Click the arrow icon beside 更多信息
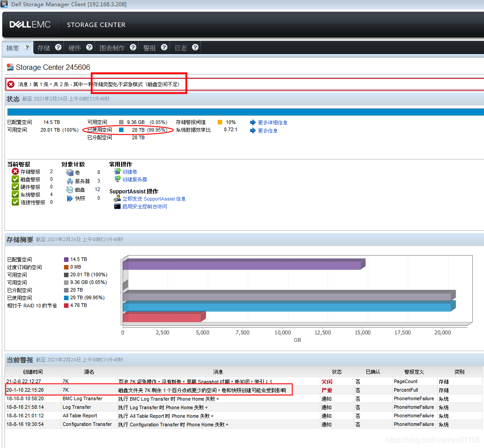Image resolution: width=484 pixels, height=448 pixels. point(253,131)
